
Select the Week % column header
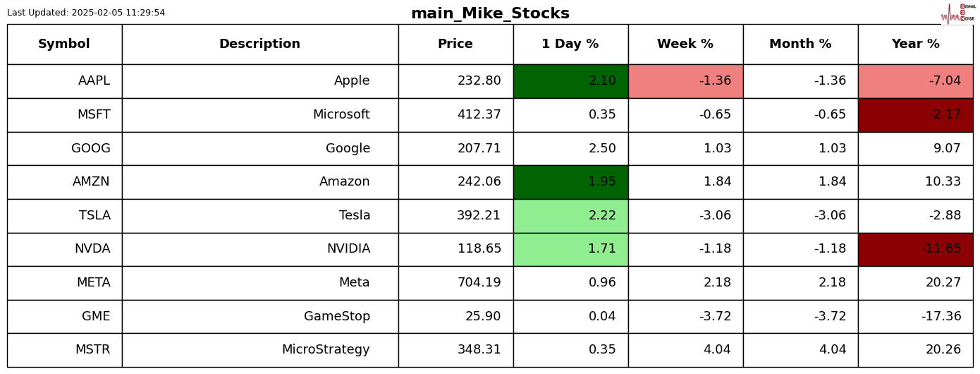(685, 44)
